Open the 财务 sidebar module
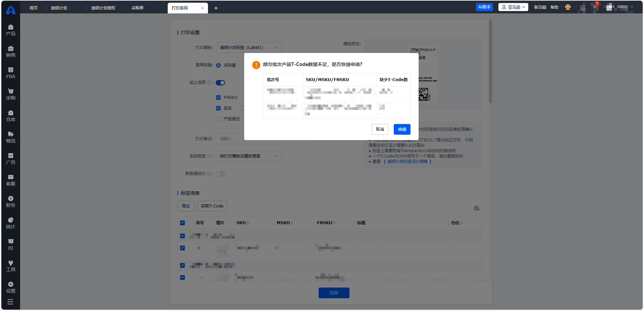Screen dimensions: 644x311 point(11,201)
